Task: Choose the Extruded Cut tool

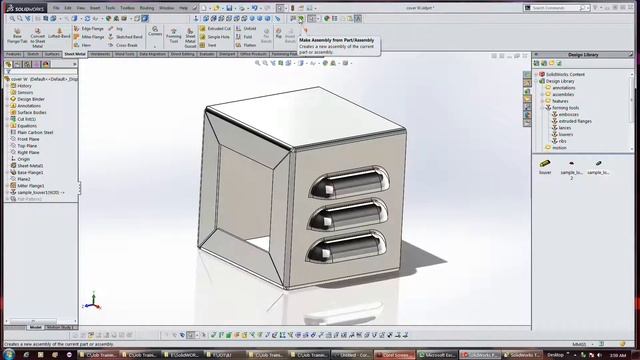Action: point(215,29)
